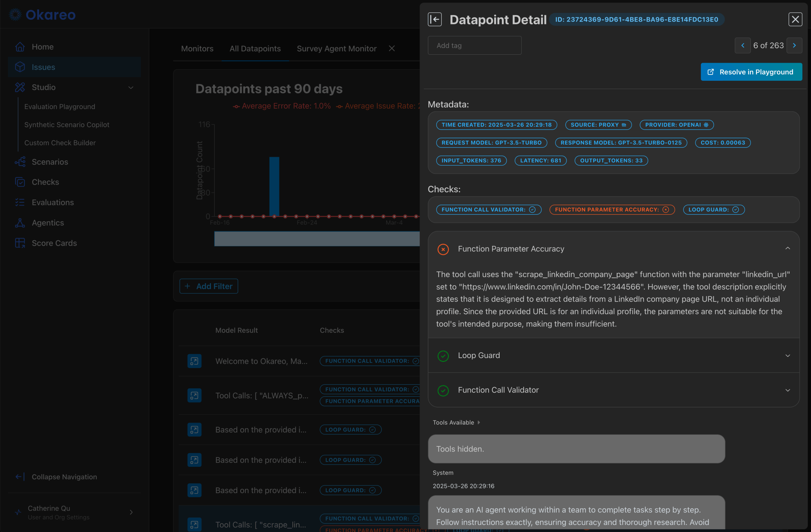Go to the next datapoint with the right arrow

click(794, 45)
